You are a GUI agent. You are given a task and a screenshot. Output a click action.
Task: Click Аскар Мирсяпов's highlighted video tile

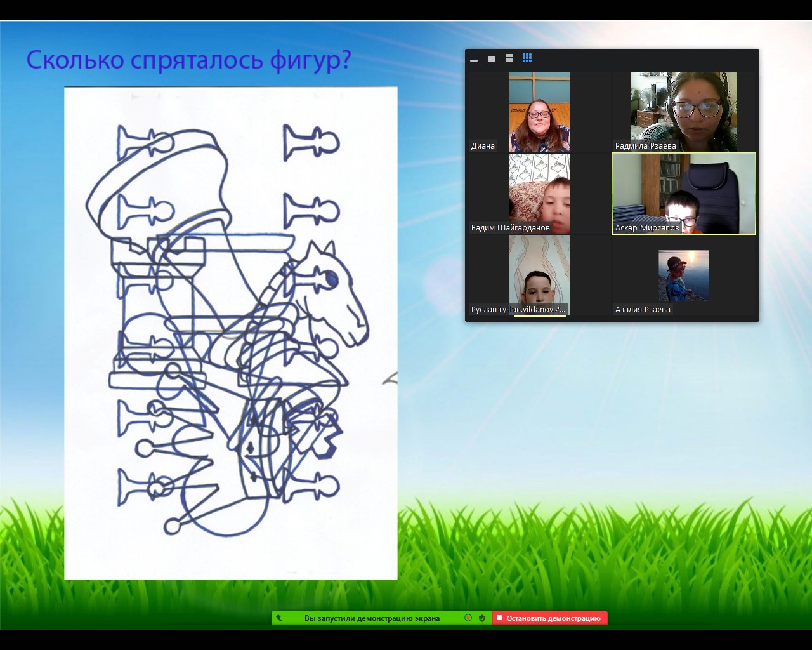683,194
